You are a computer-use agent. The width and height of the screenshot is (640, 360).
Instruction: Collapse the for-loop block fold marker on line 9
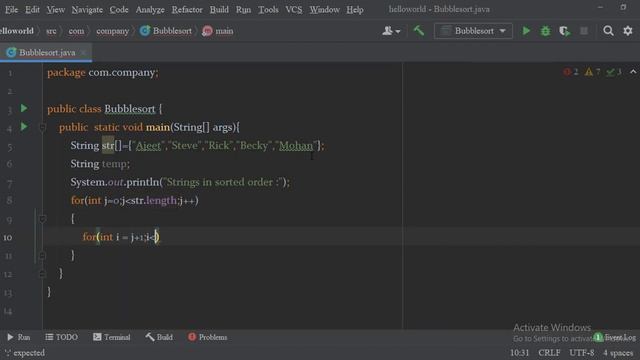[42, 219]
